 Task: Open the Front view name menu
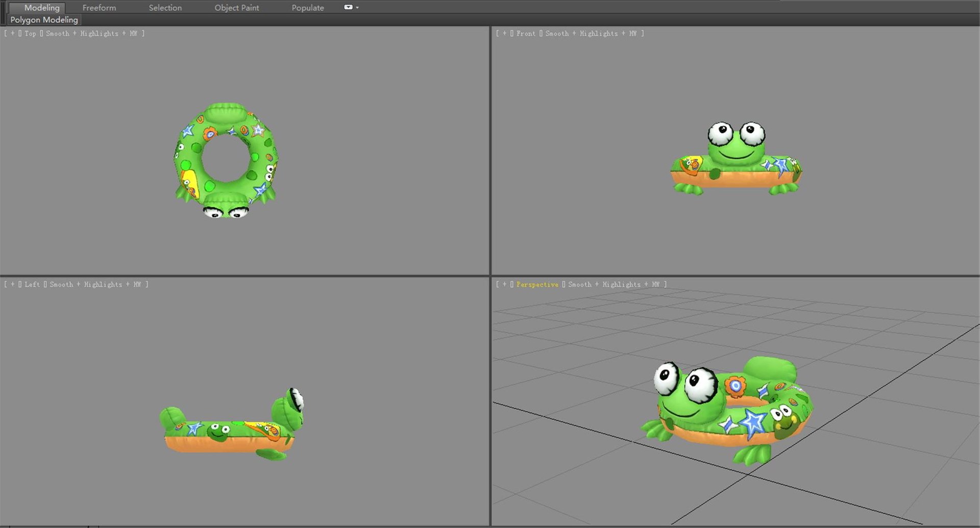tap(526, 33)
